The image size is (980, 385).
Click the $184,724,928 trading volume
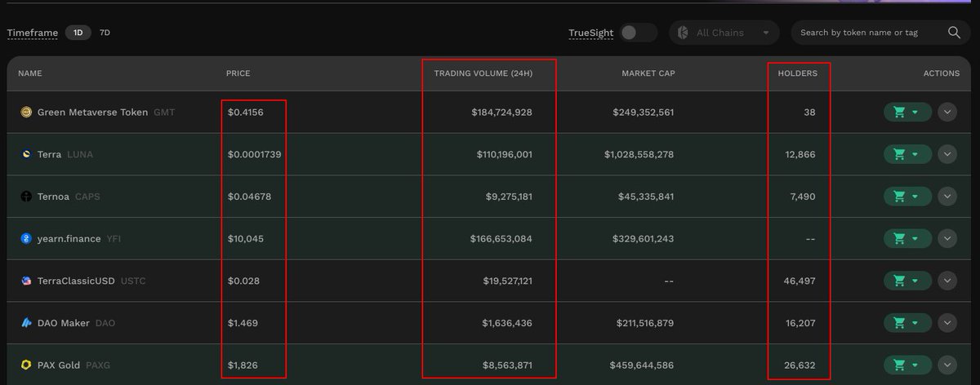tap(501, 113)
